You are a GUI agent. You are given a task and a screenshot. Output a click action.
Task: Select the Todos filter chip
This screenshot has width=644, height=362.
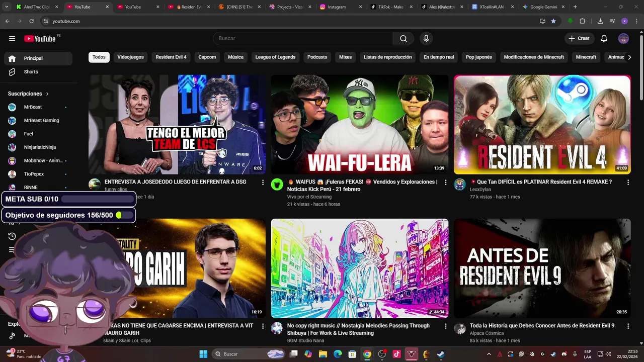pos(99,57)
